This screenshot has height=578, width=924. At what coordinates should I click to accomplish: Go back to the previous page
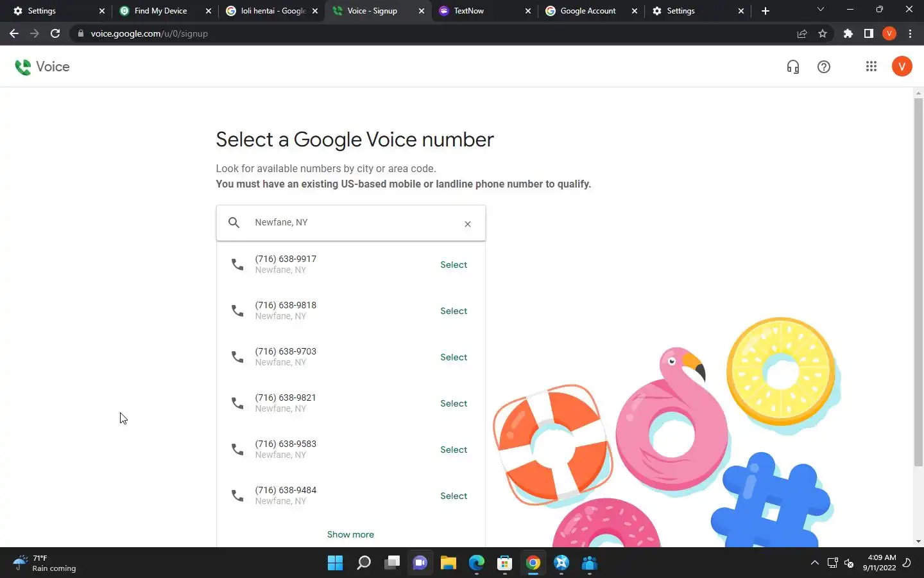click(14, 33)
